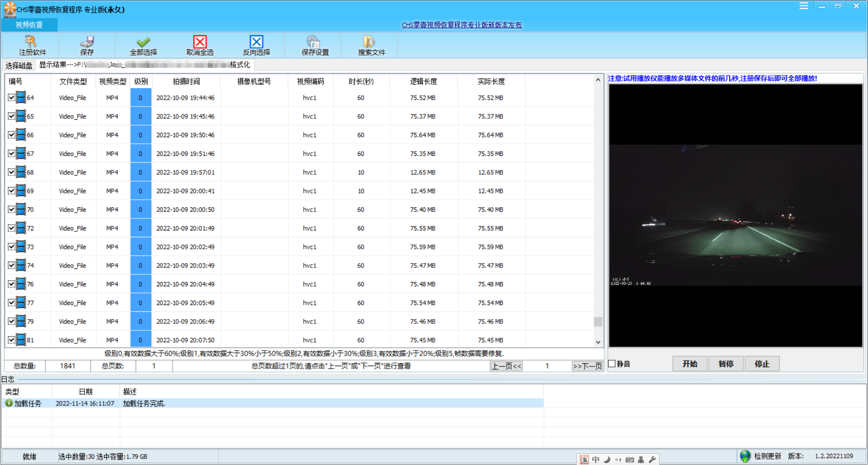Open the hamburger menu in title bar
Screen dimensions: 868x465
point(803,6)
